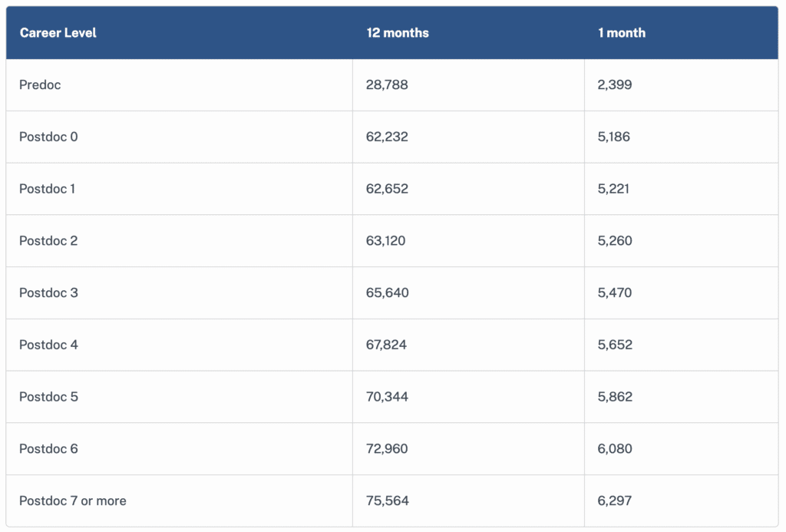The image size is (786, 532).
Task: Click the 12 months column header
Action: (x=398, y=33)
